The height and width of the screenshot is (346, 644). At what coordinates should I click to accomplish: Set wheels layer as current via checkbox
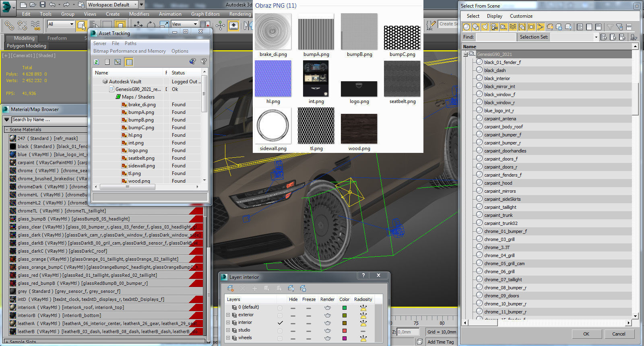280,338
